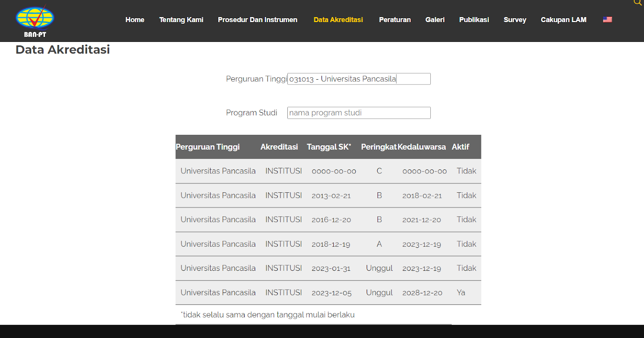The height and width of the screenshot is (338, 644).
Task: Open the Survey menu
Action: tap(515, 20)
